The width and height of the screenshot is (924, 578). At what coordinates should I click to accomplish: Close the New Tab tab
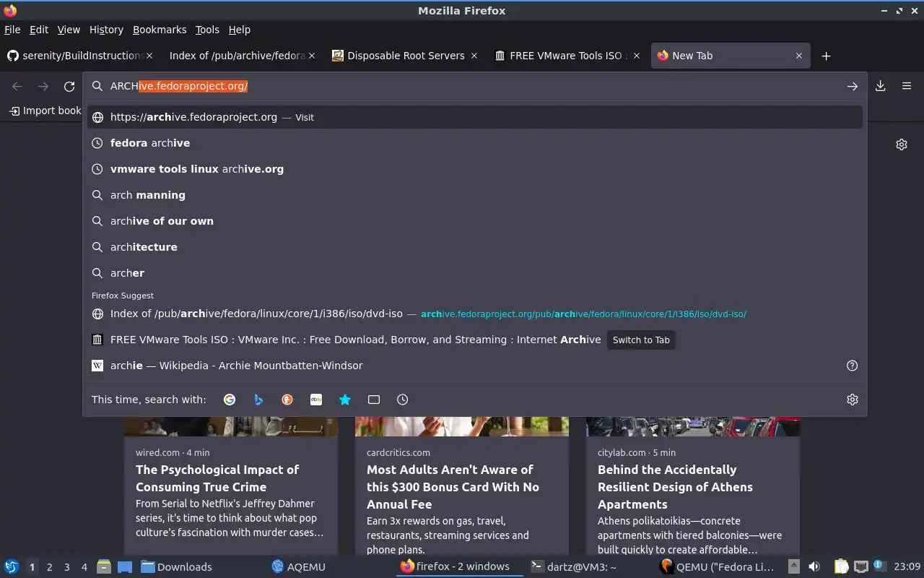[x=799, y=56]
